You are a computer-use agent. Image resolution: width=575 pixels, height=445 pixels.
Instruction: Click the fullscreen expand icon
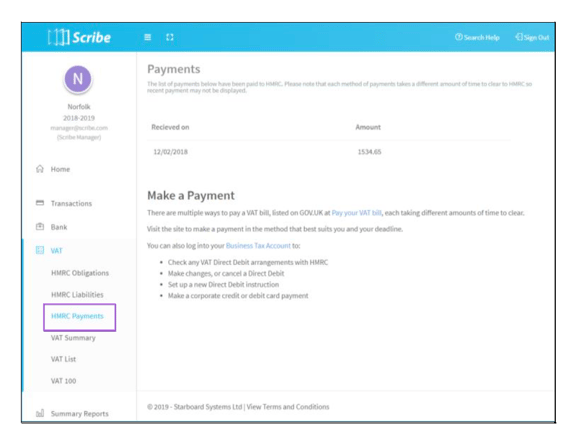tap(170, 37)
